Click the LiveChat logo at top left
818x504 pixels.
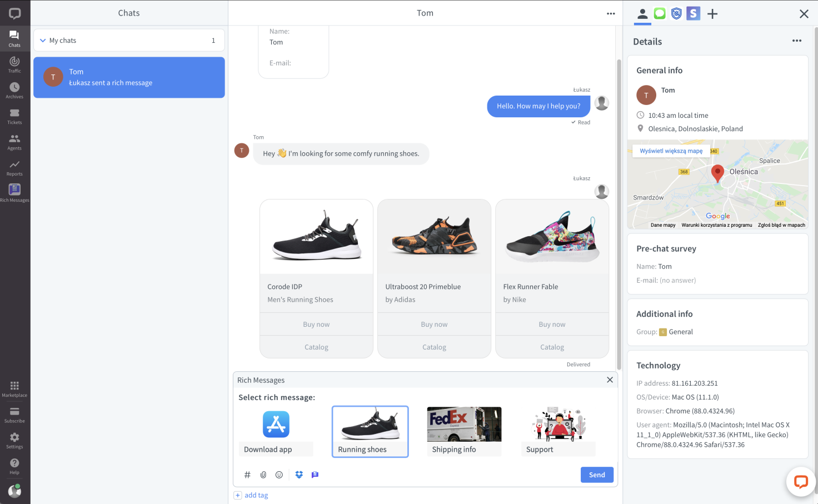tap(14, 13)
